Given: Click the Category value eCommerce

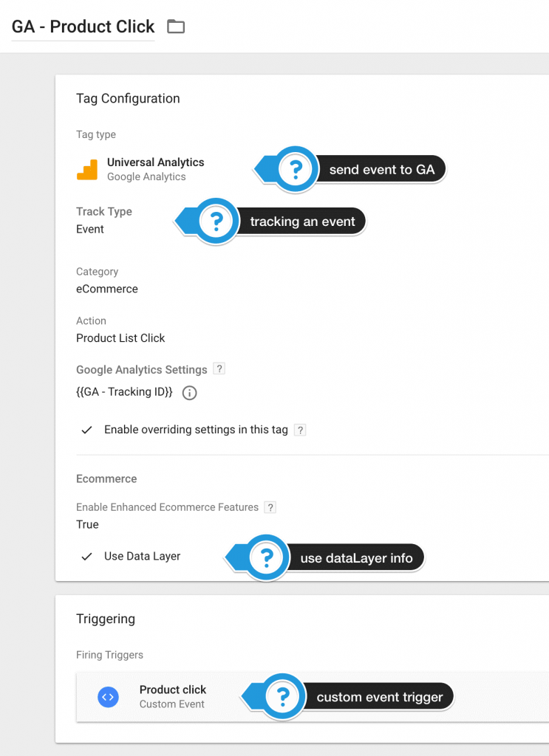Looking at the screenshot, I should [x=107, y=289].
